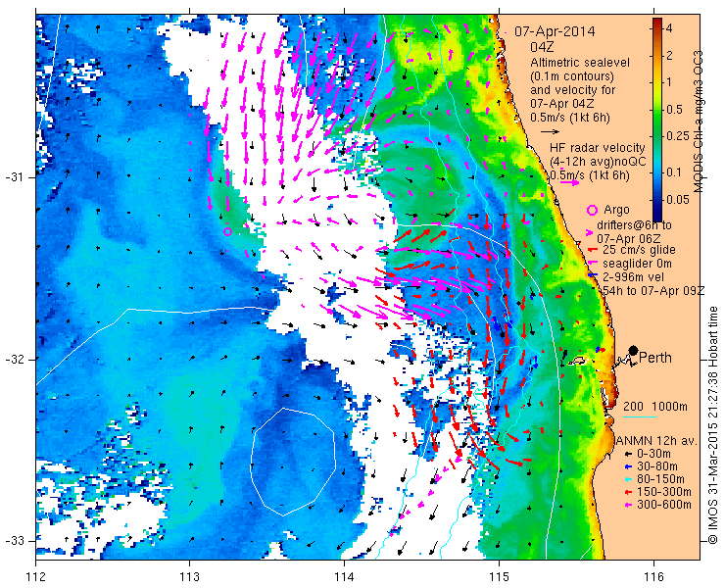Click the 'seaglider 0m' label
The image size is (725, 588).
coord(637,264)
